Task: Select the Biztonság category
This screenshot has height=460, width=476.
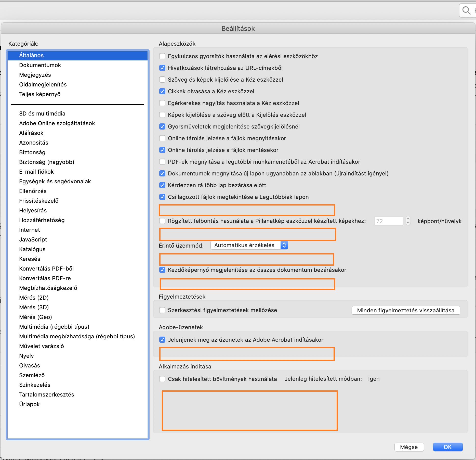Action: [x=32, y=152]
